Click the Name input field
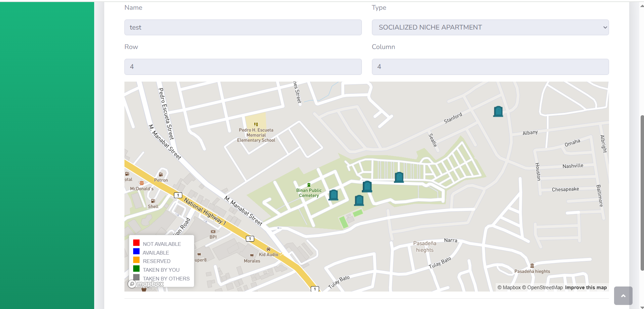The image size is (644, 309). (243, 27)
